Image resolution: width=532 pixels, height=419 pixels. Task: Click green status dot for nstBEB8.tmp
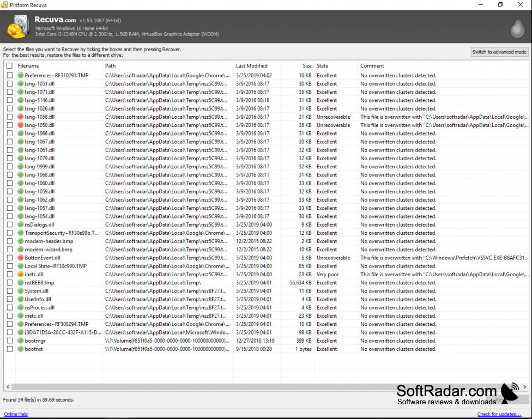[20, 283]
